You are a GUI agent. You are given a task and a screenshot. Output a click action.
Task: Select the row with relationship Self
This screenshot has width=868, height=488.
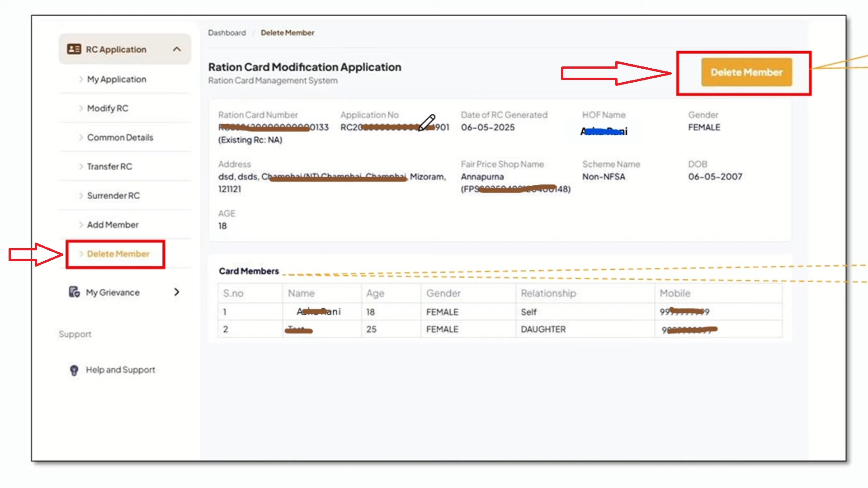coord(500,312)
